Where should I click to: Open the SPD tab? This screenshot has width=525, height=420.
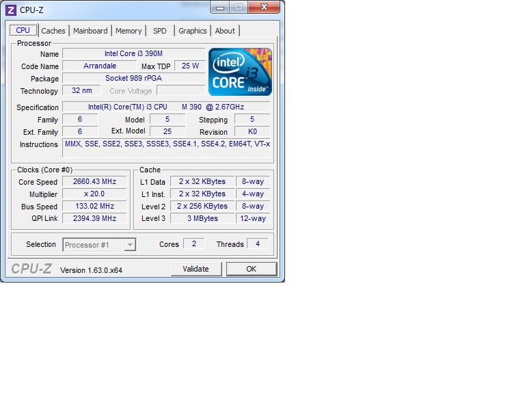[x=160, y=31]
